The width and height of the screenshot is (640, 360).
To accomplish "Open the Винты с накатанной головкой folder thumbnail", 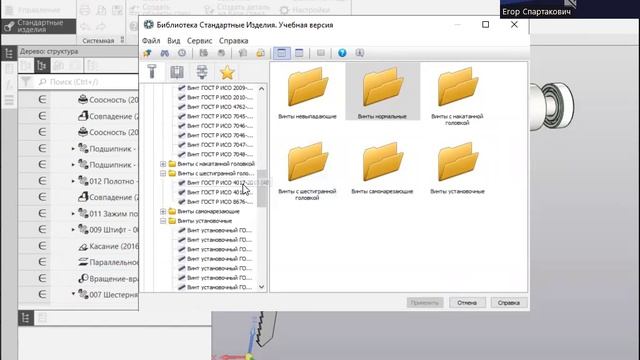I will 457,96.
